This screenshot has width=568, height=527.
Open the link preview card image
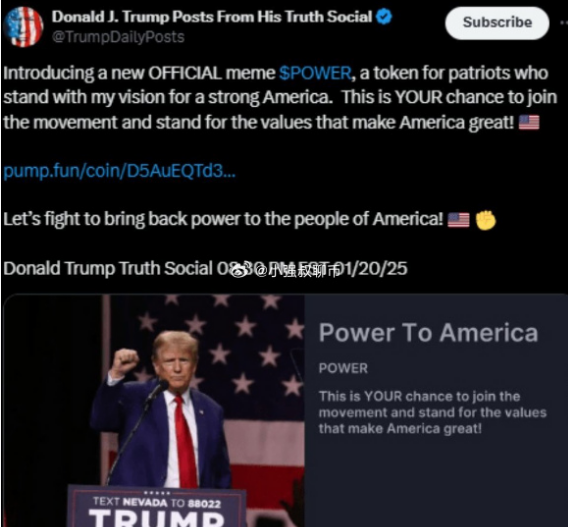(154, 410)
